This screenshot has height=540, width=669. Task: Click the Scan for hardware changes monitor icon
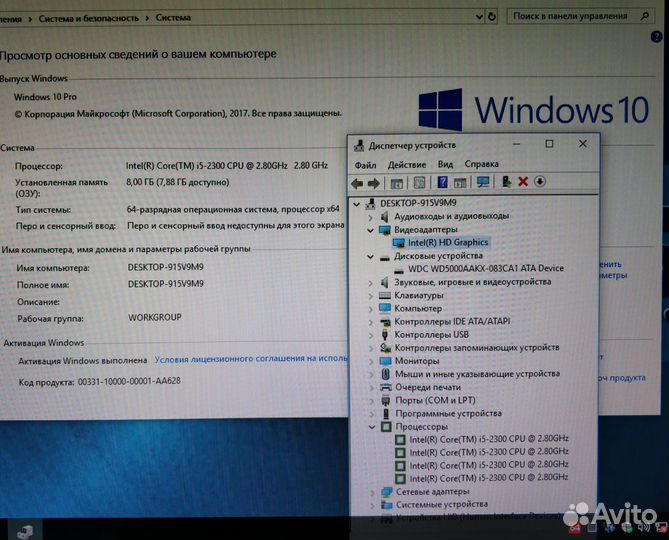(483, 182)
